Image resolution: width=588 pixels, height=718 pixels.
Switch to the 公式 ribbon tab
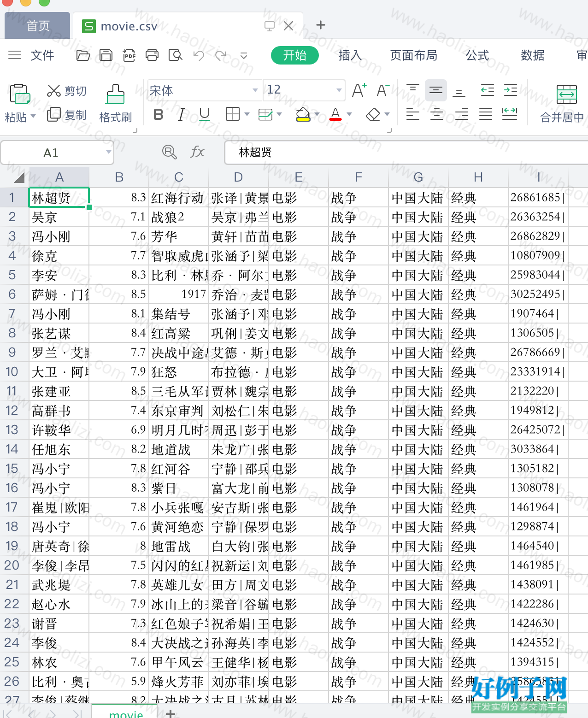477,55
